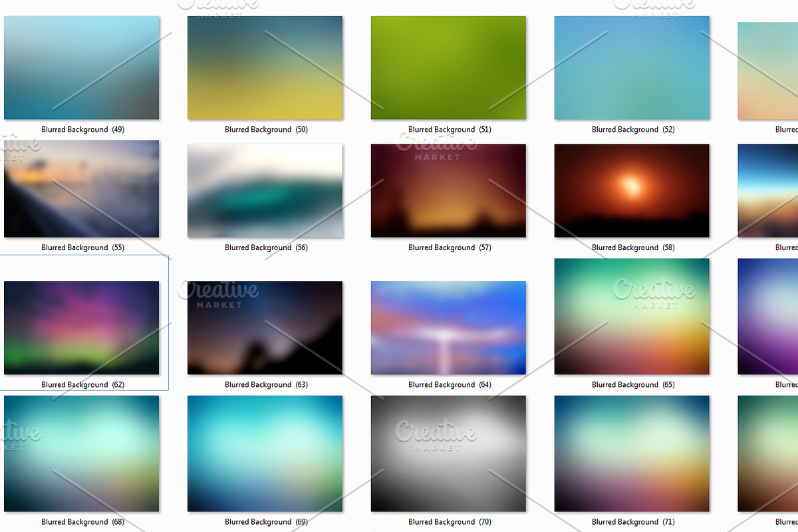Click the 'Blurred Background (50)' file name
Screen dimensions: 798x532
coord(266,130)
